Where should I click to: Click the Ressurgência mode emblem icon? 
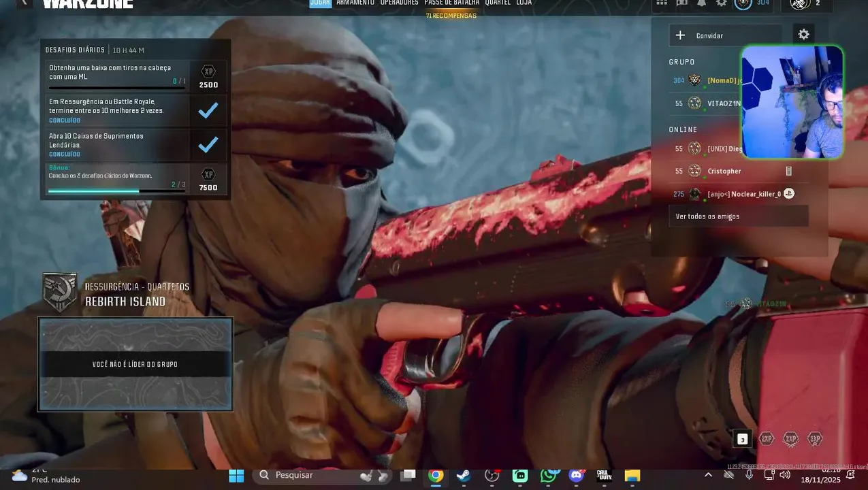point(59,293)
